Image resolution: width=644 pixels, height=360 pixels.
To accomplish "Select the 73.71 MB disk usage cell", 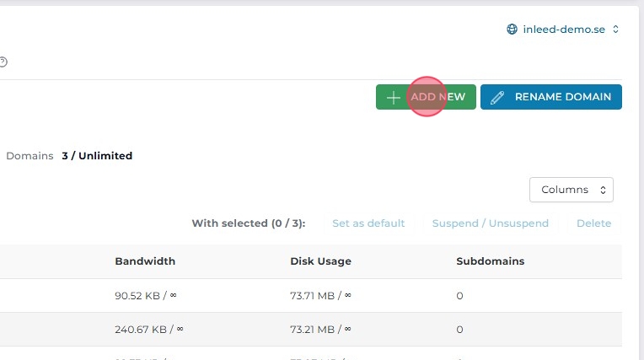I will [320, 296].
